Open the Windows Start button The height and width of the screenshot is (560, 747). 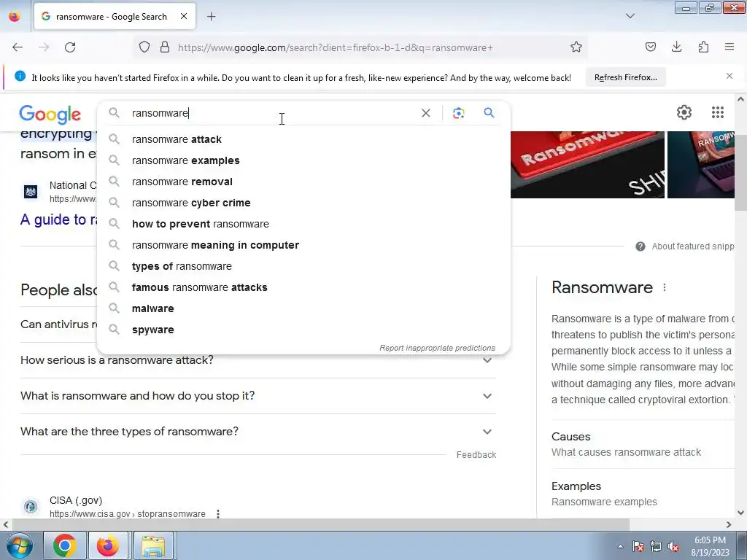click(x=19, y=545)
